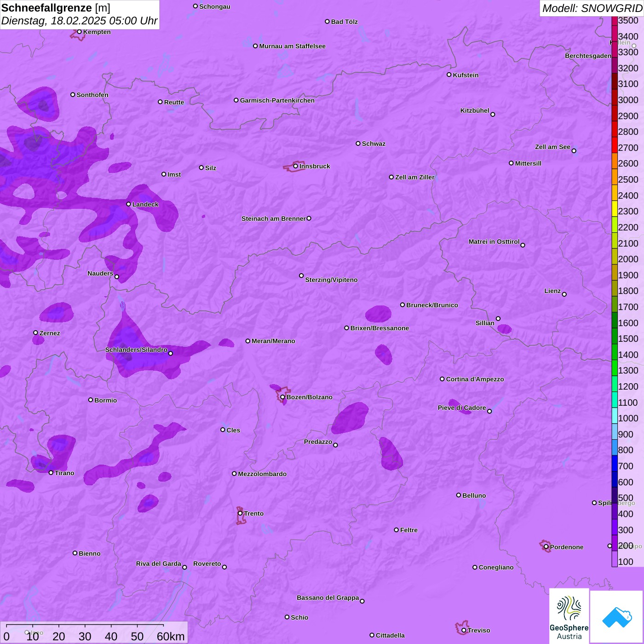Click the 'Bruneck/Brunico' map label

[x=432, y=305]
